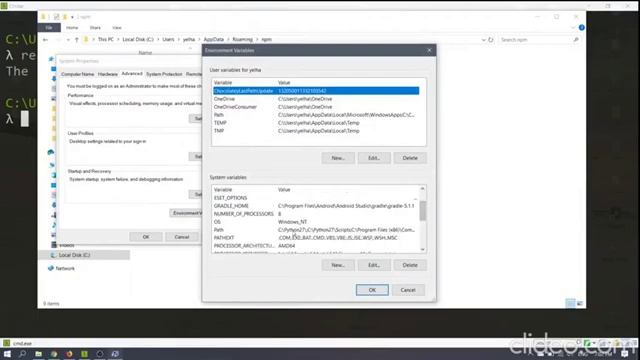Screen dimensions: 640x360
Task: Select user variable OneDriveConsumer row
Action: (316, 107)
